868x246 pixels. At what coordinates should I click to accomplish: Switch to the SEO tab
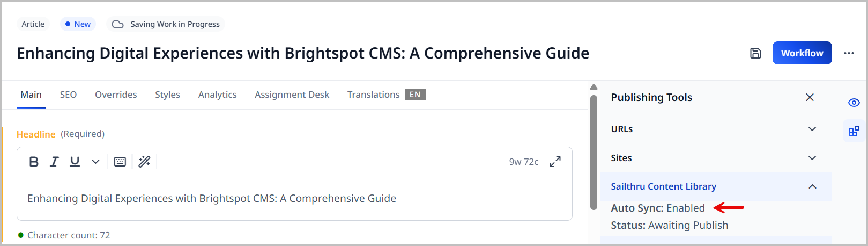pyautogui.click(x=68, y=95)
